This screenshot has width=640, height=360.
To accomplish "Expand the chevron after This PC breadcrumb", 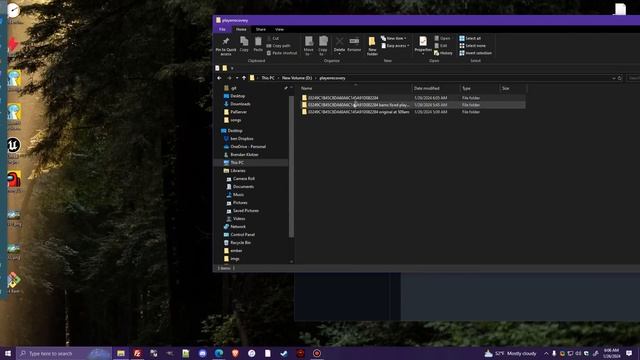I will (x=278, y=78).
